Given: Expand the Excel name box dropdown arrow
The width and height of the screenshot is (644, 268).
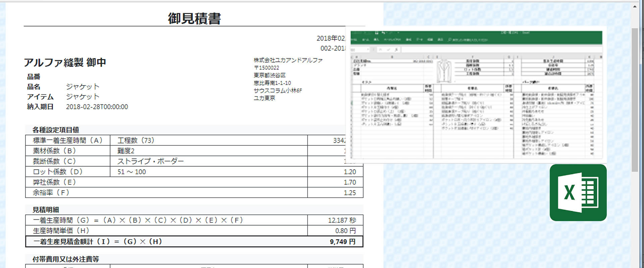Looking at the screenshot, I should (x=368, y=50).
